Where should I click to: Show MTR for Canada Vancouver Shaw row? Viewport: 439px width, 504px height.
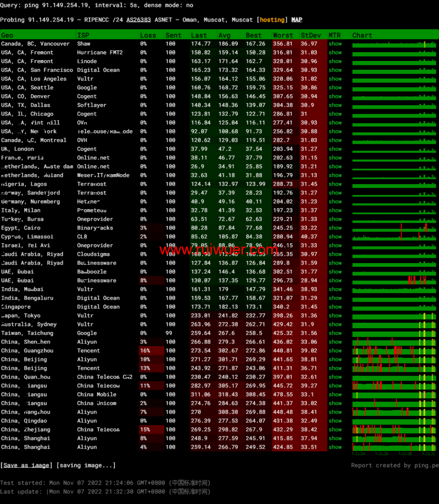pyautogui.click(x=335, y=44)
